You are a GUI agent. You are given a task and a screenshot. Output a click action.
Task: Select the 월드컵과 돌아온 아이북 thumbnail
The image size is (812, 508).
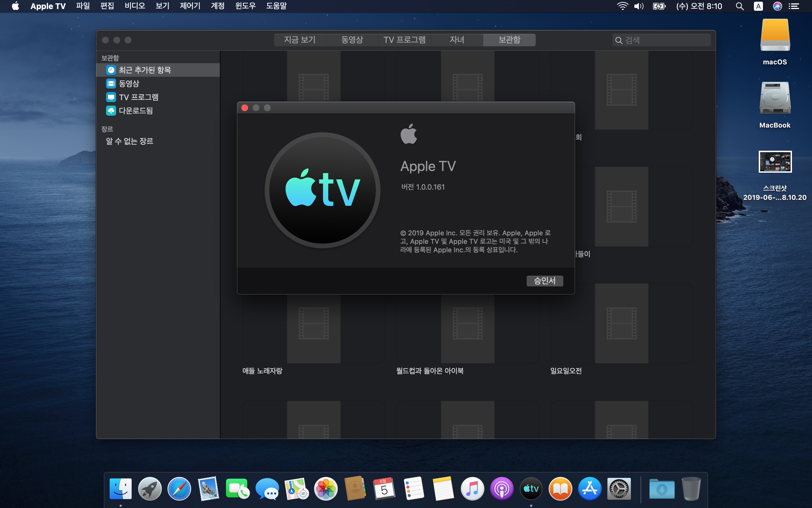(x=467, y=323)
